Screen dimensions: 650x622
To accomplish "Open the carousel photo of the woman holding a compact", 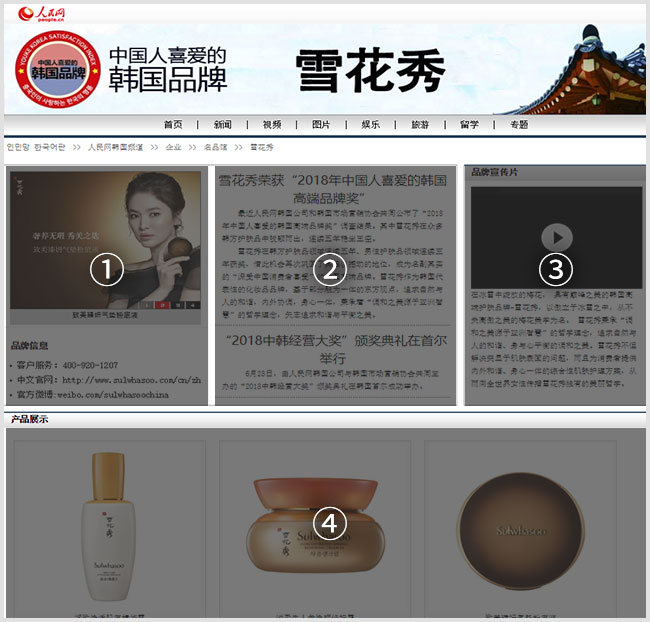I will (105, 240).
